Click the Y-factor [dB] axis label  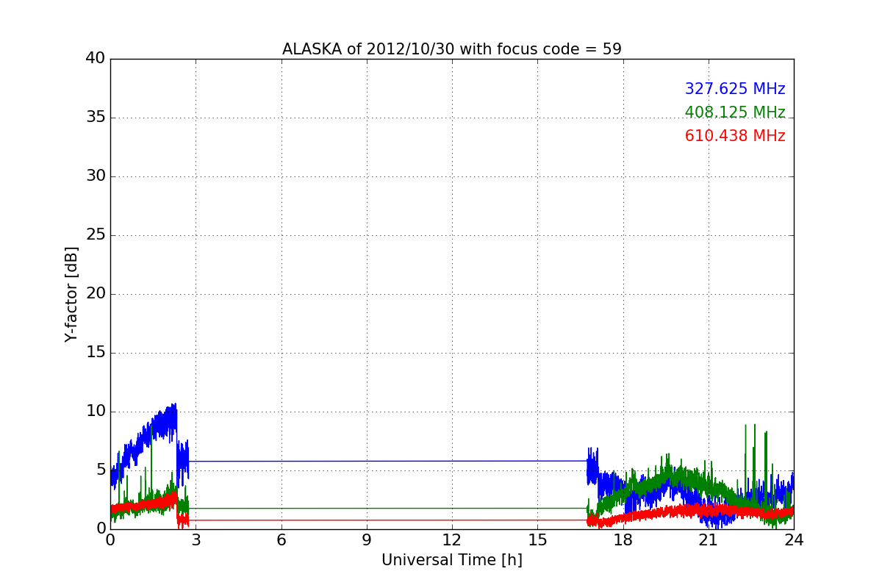pyautogui.click(x=71, y=294)
